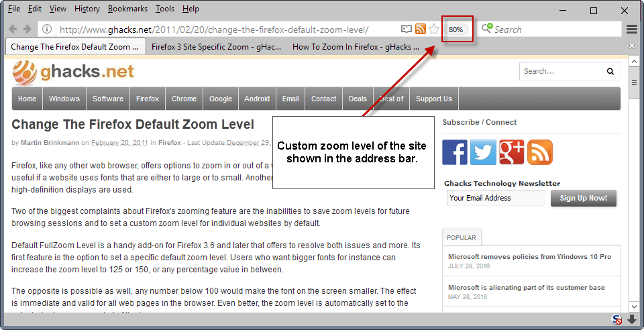Maximize the Firefox window

(x=594, y=11)
